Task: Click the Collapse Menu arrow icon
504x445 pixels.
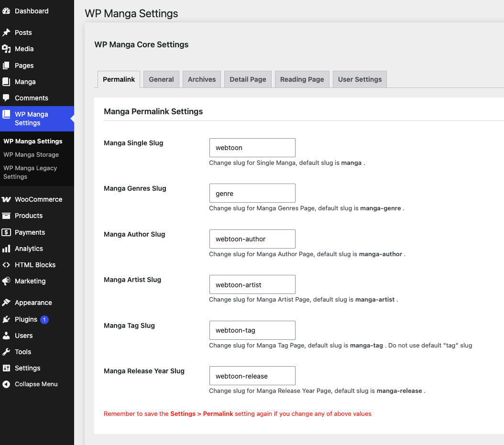Action: click(x=6, y=384)
